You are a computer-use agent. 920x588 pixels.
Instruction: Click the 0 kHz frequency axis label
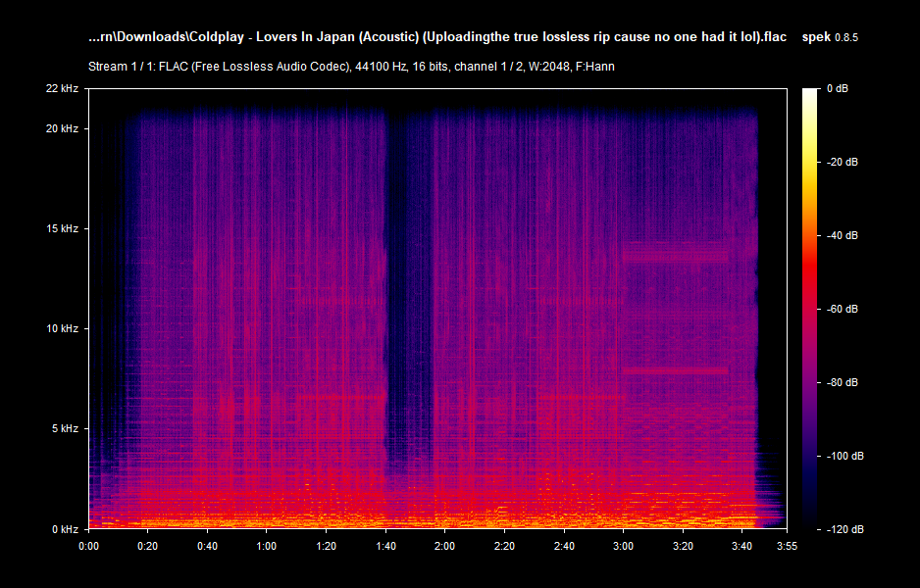pos(65,529)
